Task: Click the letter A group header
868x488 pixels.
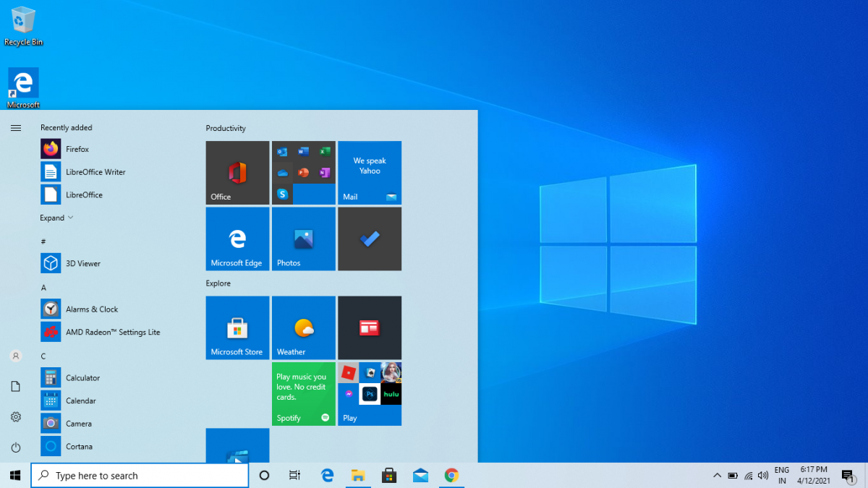Action: tap(43, 287)
